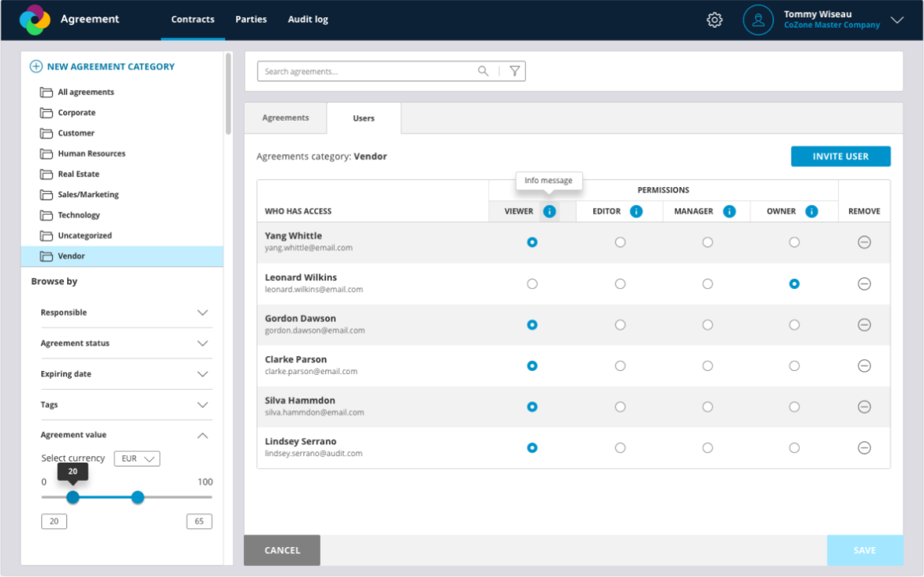Viewport: 924px width, 577px height.
Task: Click the folder icon beside Customer
Action: coord(46,133)
